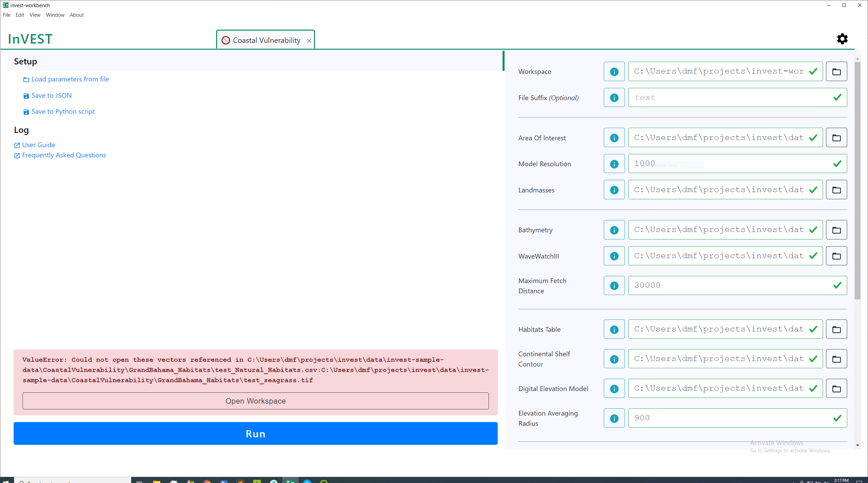Click the info icon next to Model Resolution
This screenshot has height=483, width=868.
click(614, 163)
